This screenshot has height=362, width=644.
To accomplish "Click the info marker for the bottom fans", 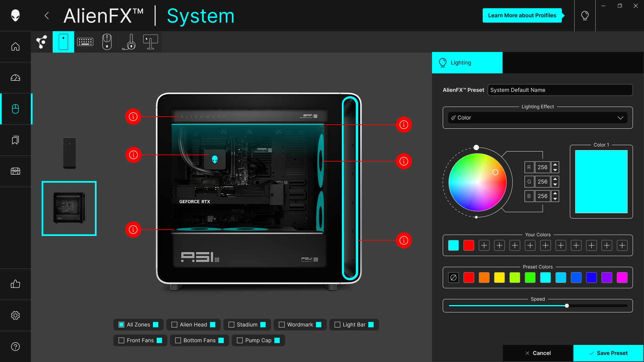I will [x=133, y=230].
